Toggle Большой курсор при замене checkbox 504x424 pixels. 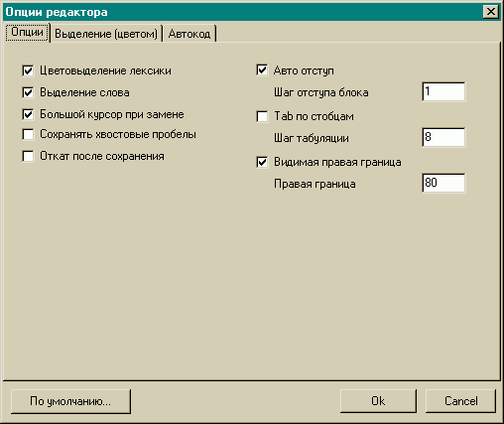[28, 114]
